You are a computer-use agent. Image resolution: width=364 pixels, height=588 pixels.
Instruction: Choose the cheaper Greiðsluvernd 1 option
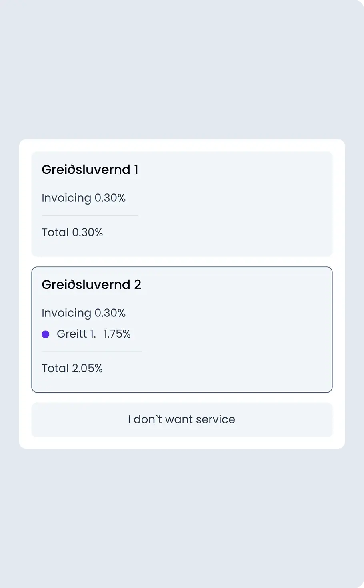[x=182, y=203]
